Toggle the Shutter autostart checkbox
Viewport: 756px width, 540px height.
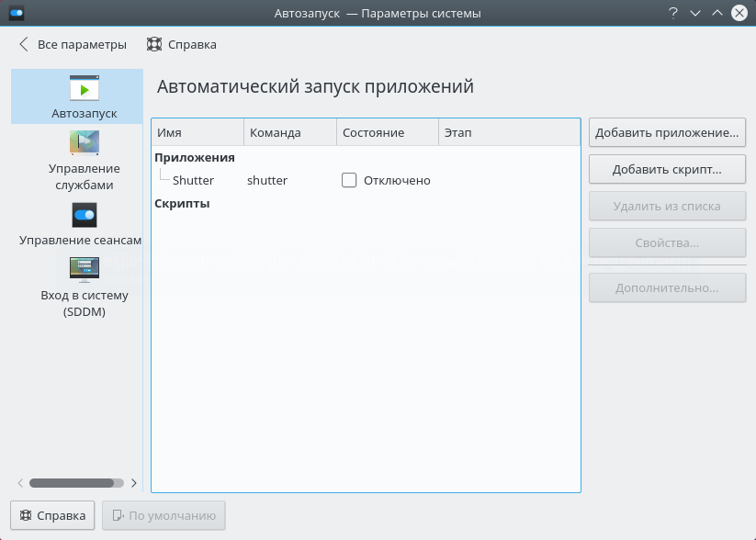coord(349,180)
